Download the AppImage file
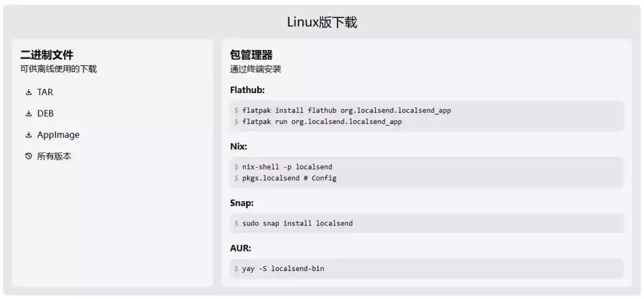The image size is (644, 298). (x=58, y=135)
